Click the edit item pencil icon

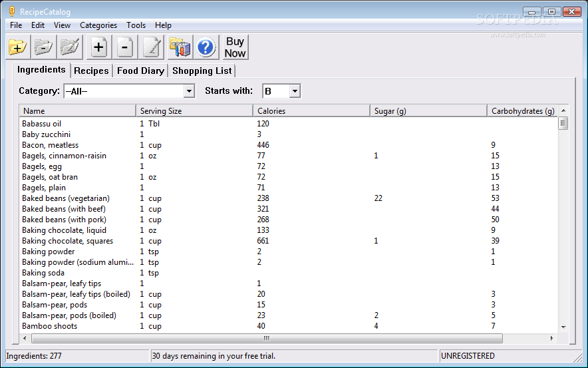click(x=151, y=47)
